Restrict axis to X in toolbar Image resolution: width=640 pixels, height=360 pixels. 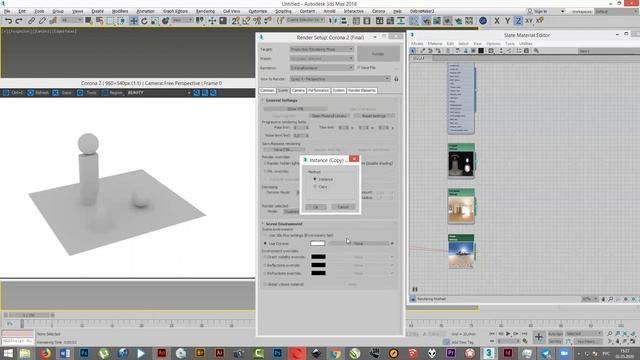click(x=497, y=20)
